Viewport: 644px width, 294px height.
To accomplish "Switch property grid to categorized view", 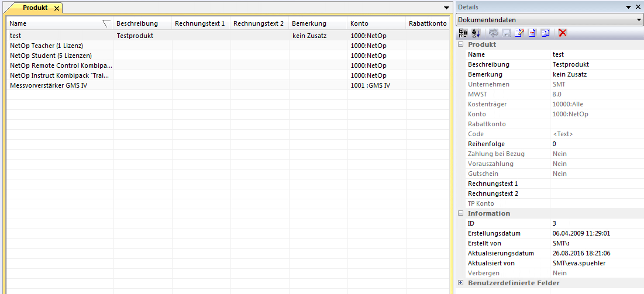I will click(x=463, y=33).
